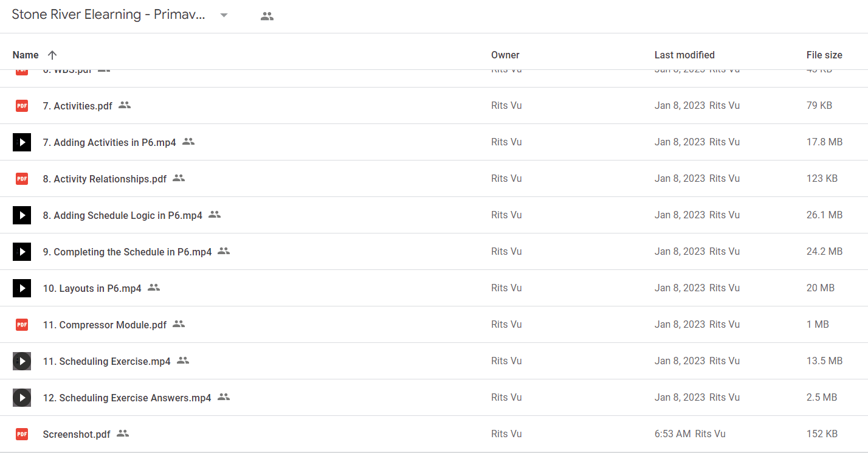Click the video icon for 7. Adding Activities in P6.mp4

[x=22, y=142]
